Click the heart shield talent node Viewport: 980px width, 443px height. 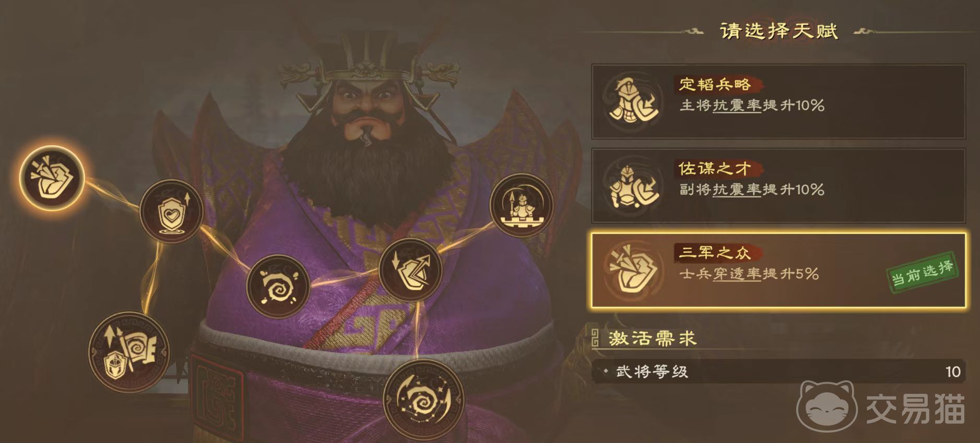(x=171, y=211)
